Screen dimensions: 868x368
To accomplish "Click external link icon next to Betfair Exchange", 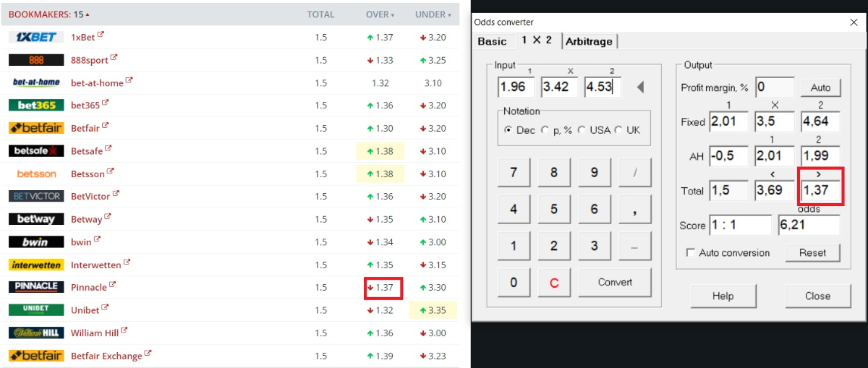I will click(x=148, y=354).
